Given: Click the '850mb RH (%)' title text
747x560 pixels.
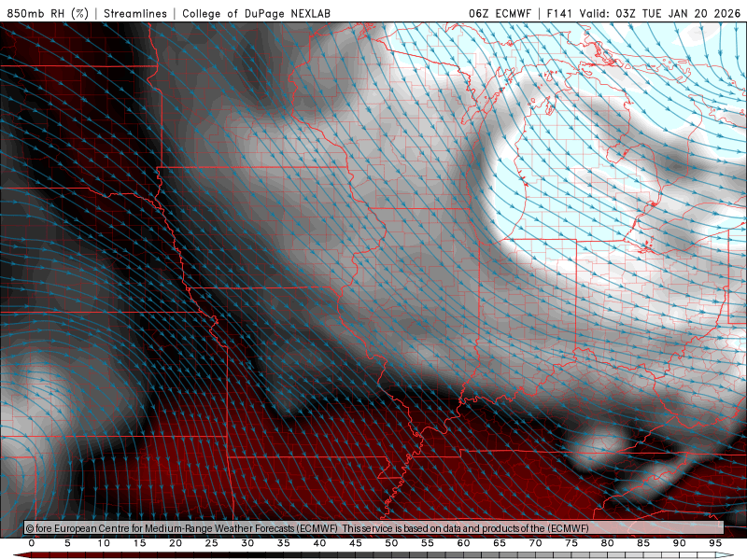Looking at the screenshot, I should 48,13.
